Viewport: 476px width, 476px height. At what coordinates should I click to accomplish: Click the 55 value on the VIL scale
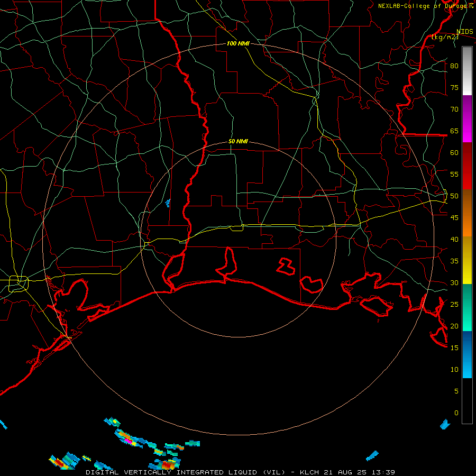454,174
